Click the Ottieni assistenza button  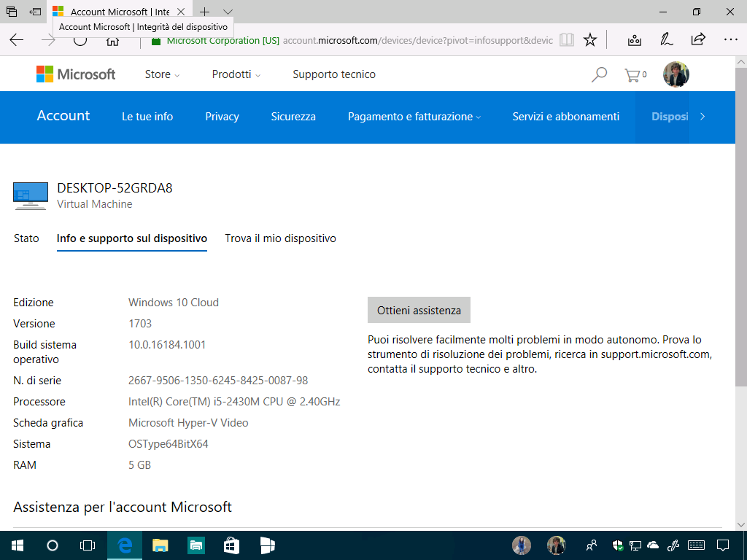[419, 310]
